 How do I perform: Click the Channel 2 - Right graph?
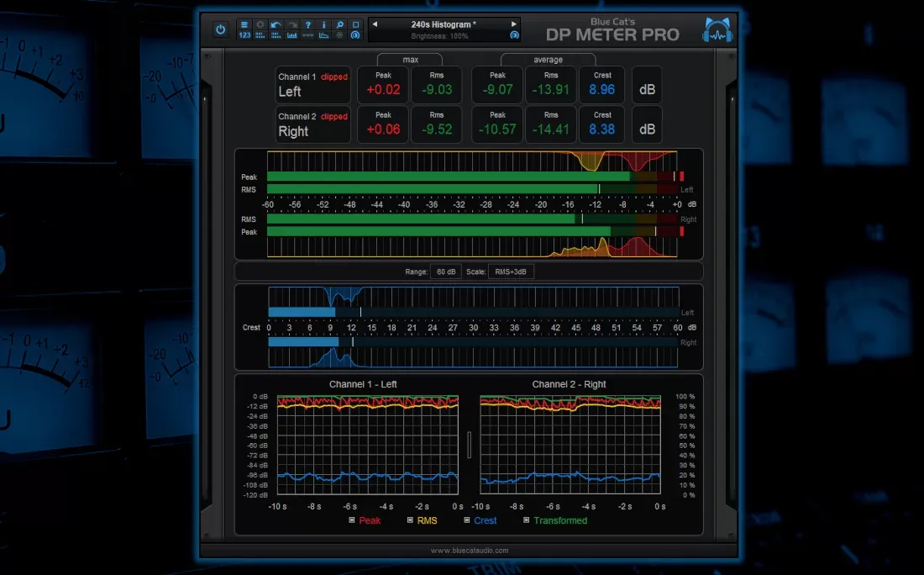coord(570,445)
